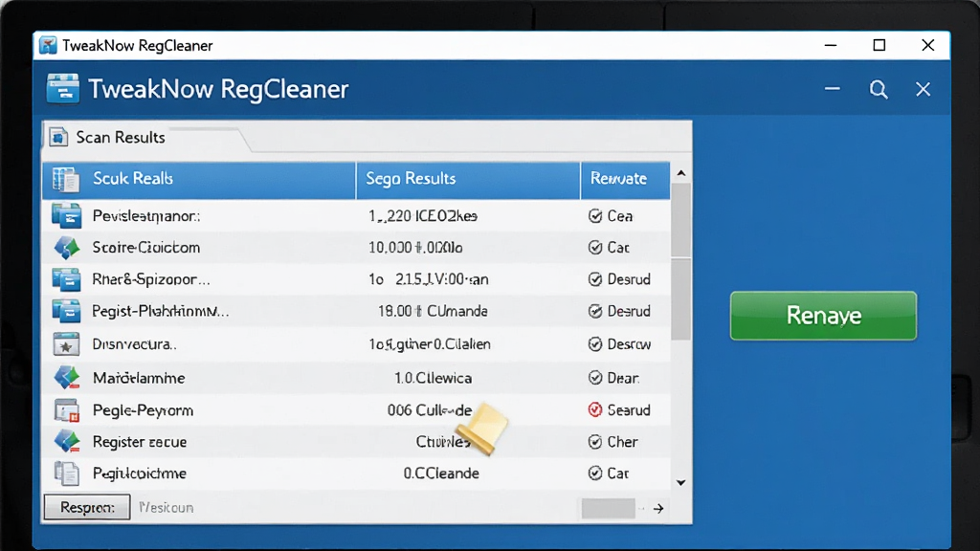980x551 pixels.
Task: Toggle the Desrud checkmark in Pegist-Plahdrinmw row
Action: 595,311
